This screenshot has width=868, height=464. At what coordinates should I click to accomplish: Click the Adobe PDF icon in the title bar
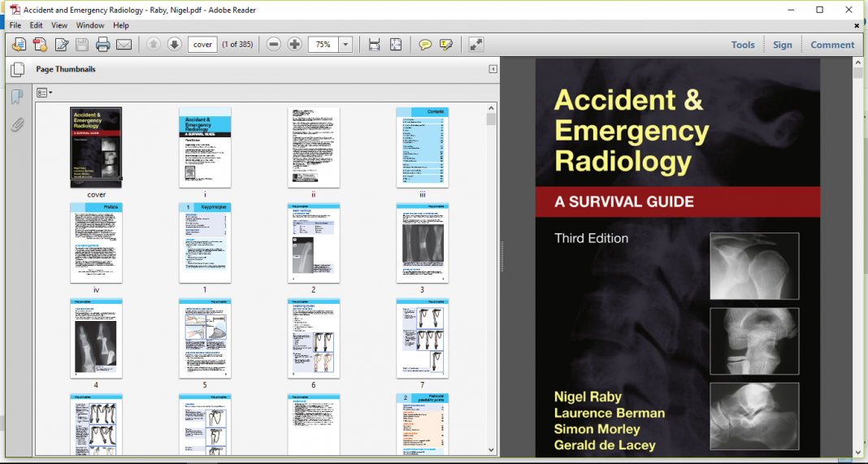coord(15,10)
